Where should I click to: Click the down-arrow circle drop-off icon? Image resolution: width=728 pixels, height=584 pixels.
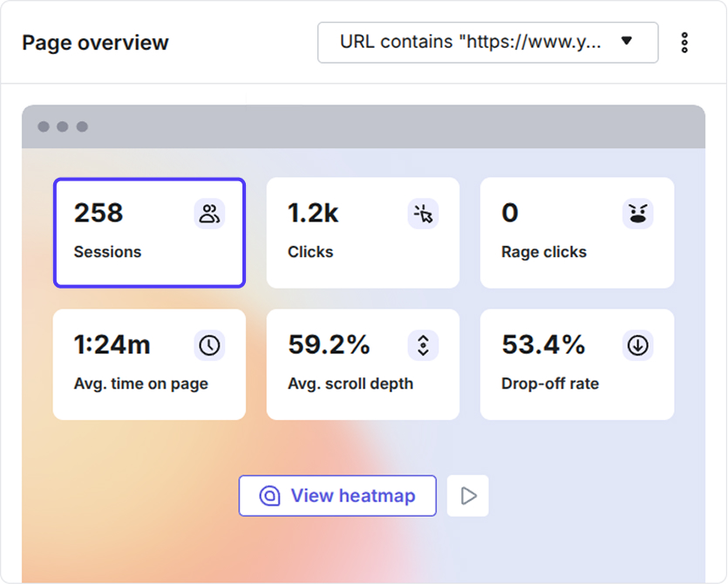[x=637, y=345]
